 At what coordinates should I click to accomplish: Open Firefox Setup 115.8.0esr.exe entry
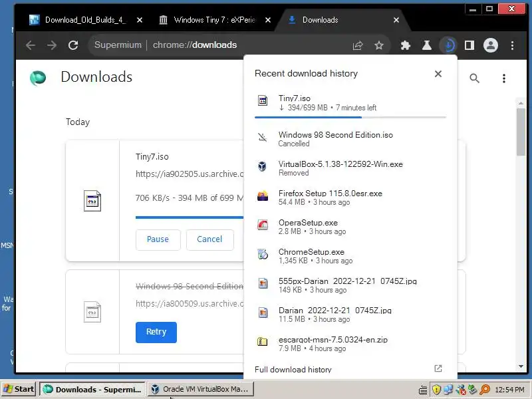(x=350, y=198)
